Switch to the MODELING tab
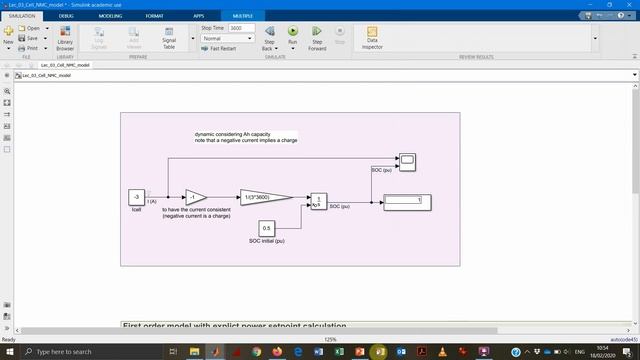 pyautogui.click(x=110, y=16)
